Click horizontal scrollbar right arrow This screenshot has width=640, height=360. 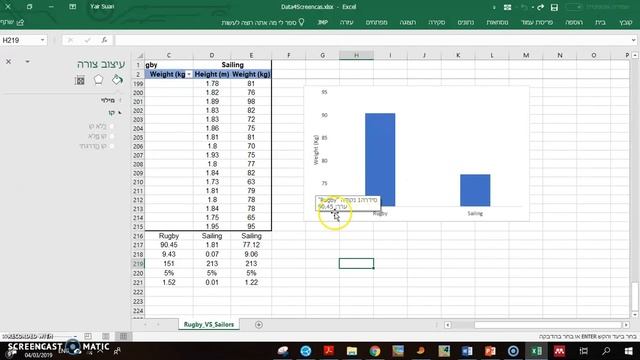(x=626, y=325)
